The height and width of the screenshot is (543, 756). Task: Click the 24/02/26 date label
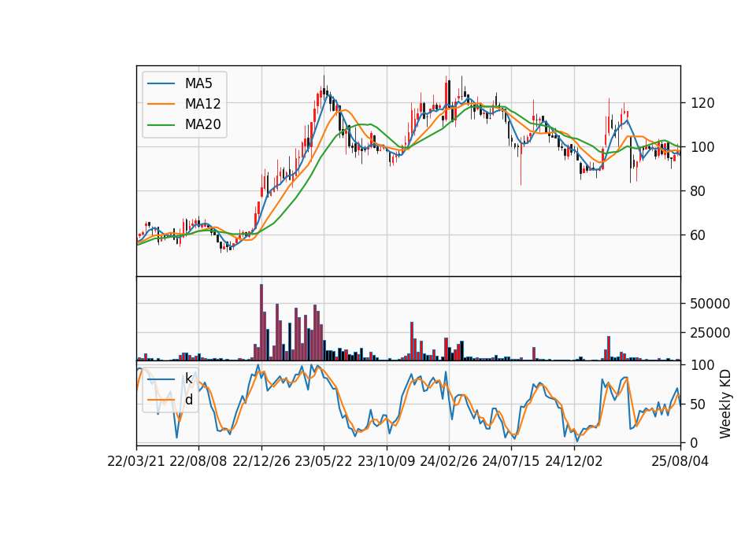449,461
